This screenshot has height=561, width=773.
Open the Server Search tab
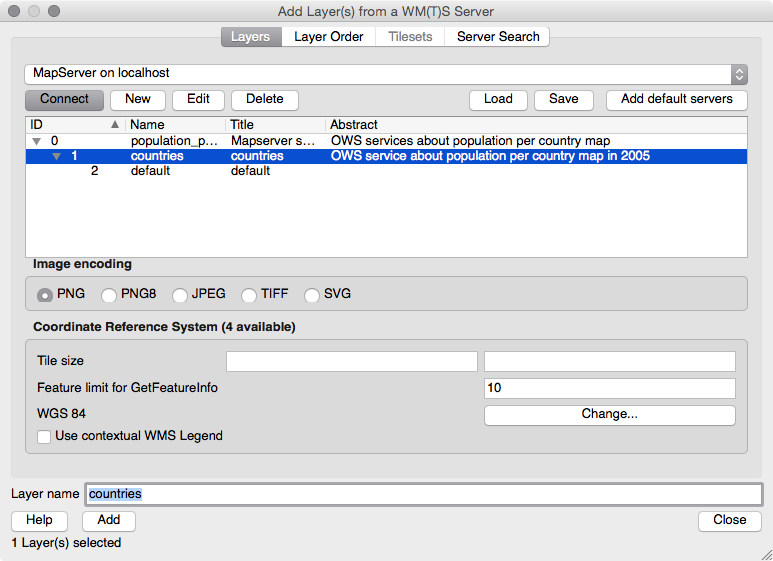(498, 37)
